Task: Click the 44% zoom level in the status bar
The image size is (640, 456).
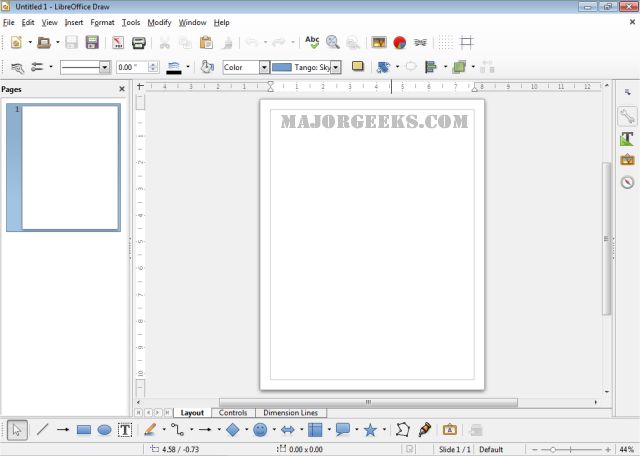Action: (626, 449)
